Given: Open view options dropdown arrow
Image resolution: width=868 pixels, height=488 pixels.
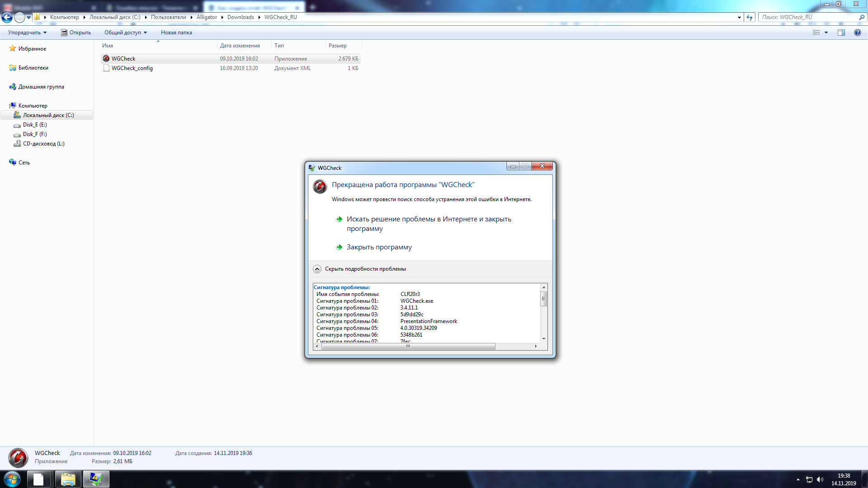Looking at the screenshot, I should point(826,33).
